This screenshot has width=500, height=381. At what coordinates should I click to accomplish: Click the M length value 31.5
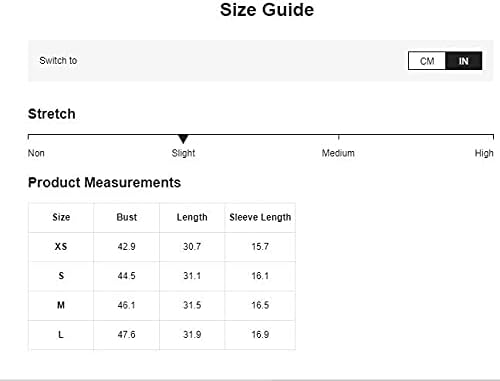tap(192, 305)
